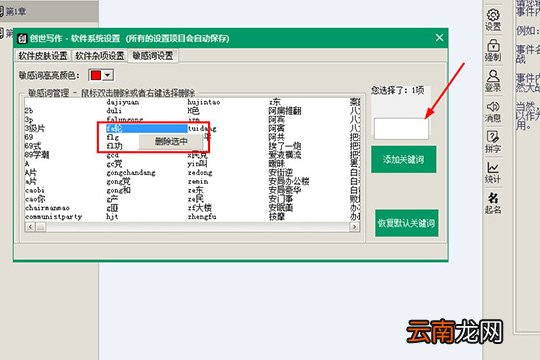Select the word "flg" in the list

(x=113, y=137)
